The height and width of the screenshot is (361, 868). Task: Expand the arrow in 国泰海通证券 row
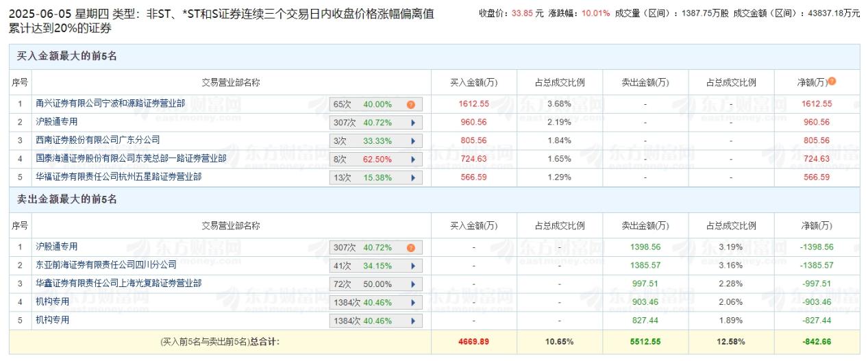tap(413, 159)
